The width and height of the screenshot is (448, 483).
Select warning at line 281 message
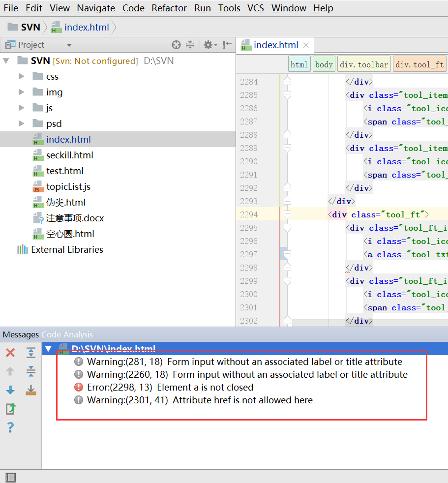pos(244,362)
